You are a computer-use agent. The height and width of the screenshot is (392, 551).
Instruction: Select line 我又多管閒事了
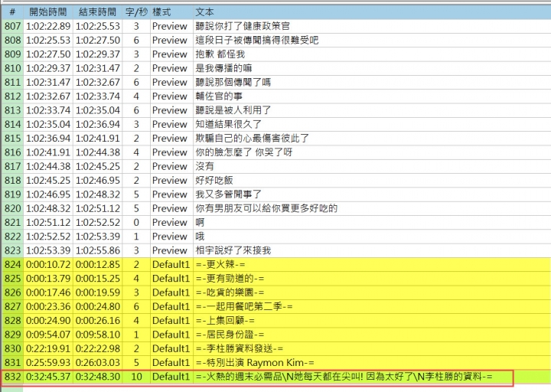click(228, 194)
